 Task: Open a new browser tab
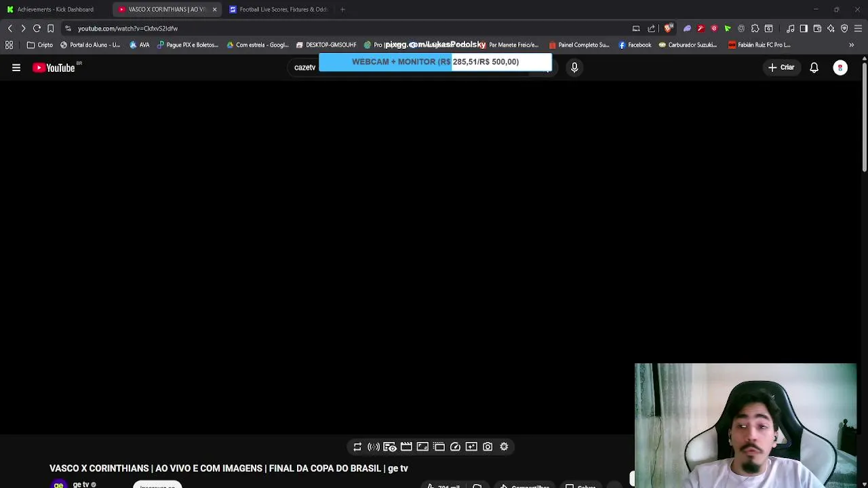click(x=342, y=9)
